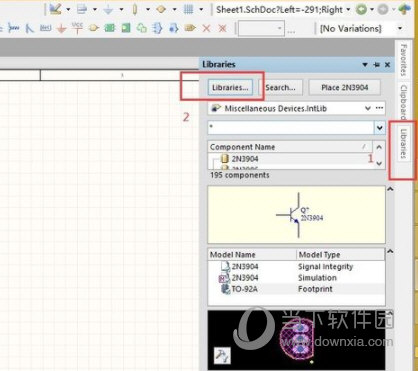
Task: Click the alignment tools icon
Action: coord(82,9)
